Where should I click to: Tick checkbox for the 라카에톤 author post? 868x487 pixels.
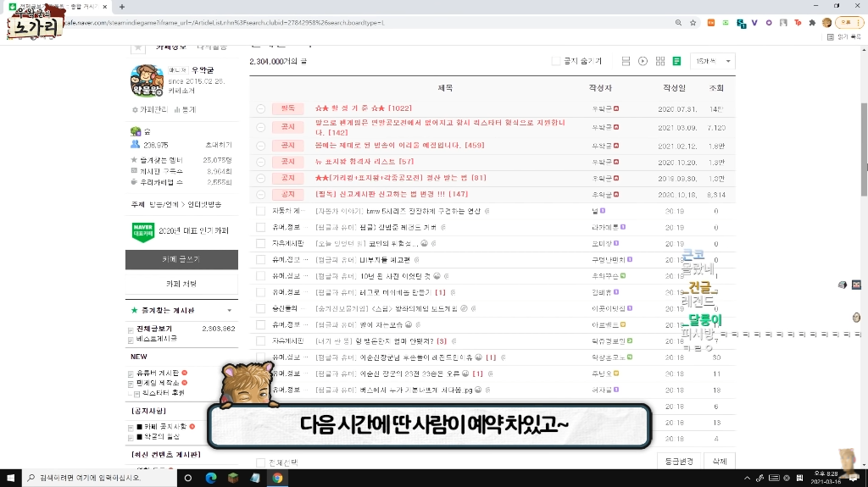pyautogui.click(x=260, y=227)
